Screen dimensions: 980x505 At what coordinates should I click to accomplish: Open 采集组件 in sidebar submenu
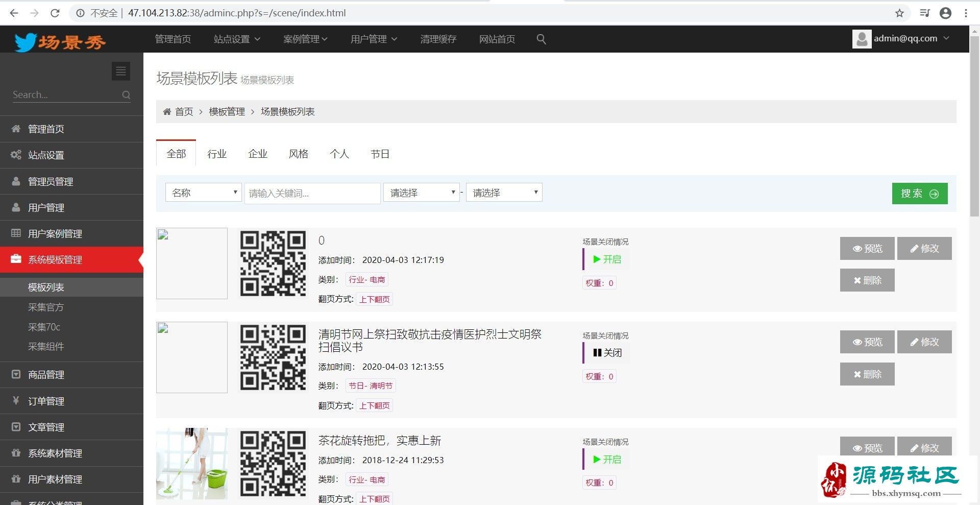[46, 346]
